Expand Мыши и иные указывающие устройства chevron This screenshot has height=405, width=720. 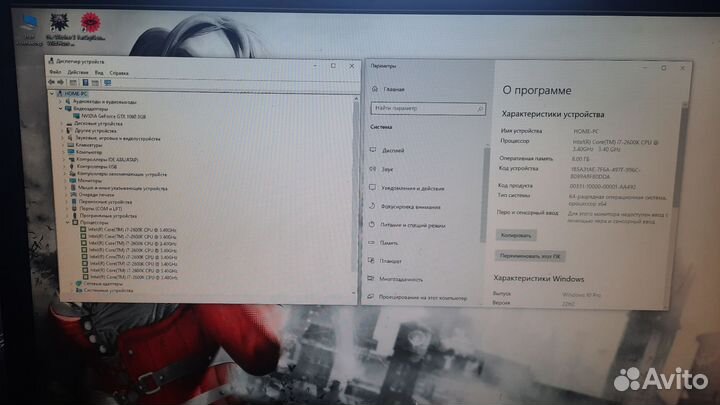point(66,187)
